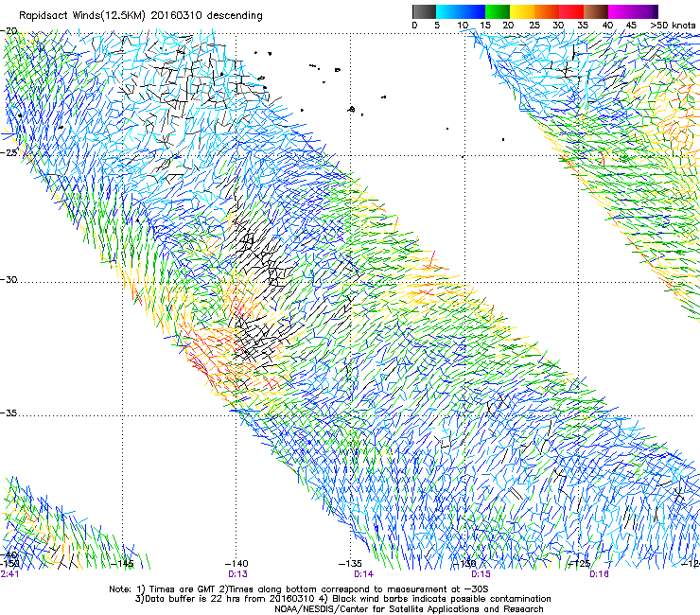
Task: Select the cyan-to-blue 5-15 knots legend band
Action: 461,11
